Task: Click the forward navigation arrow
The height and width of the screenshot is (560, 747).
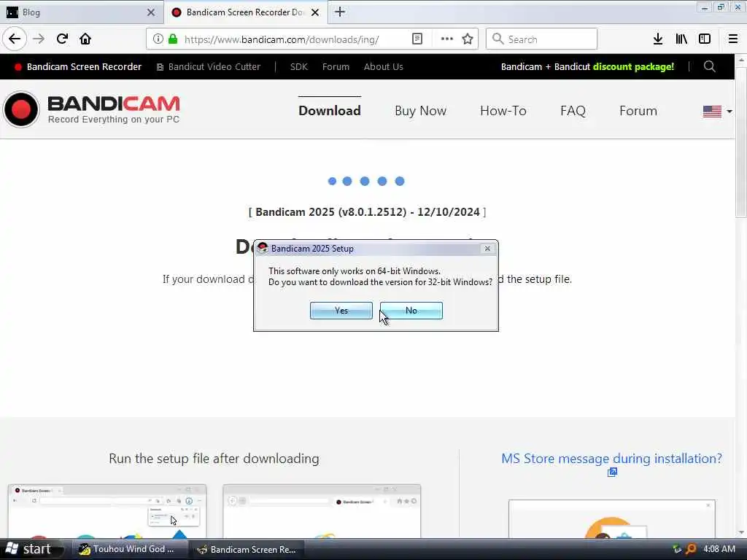Action: (x=39, y=39)
